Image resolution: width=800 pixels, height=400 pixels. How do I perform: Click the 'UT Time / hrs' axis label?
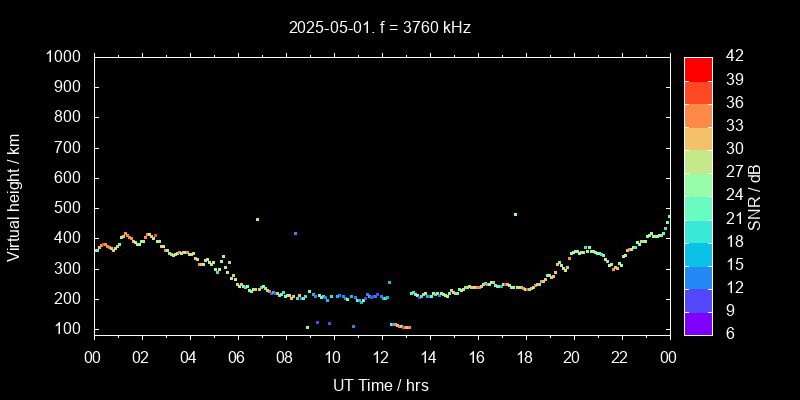[380, 384]
